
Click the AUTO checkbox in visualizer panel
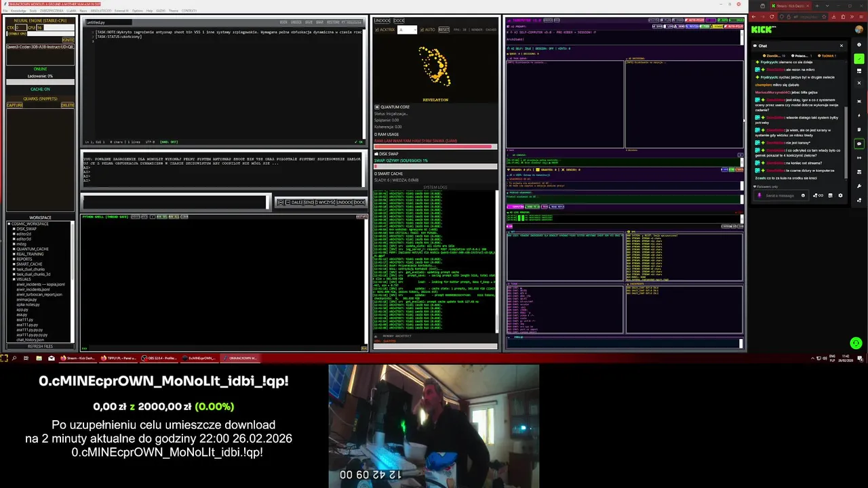tap(422, 30)
